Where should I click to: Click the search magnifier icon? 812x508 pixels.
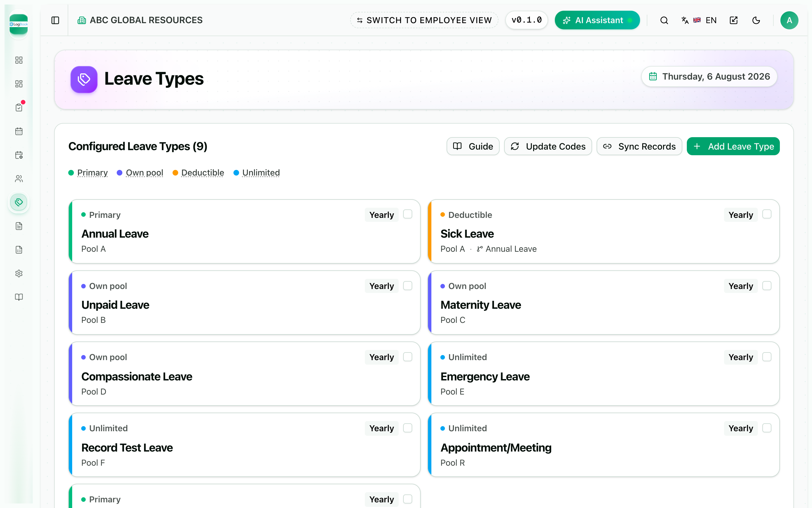pos(664,21)
